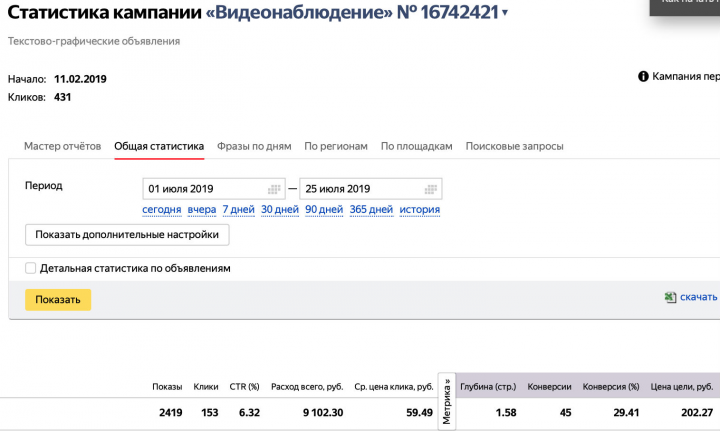Switch to 'Поисковые запросы' tab
The image size is (720, 431).
click(x=514, y=146)
